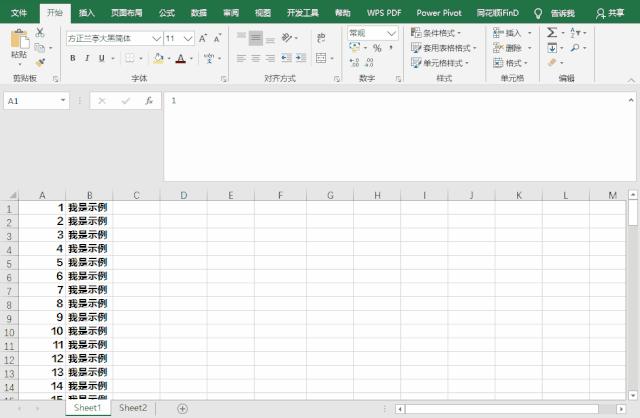This screenshot has width=640, height=418.
Task: Switch to the 页面布局 ribbon tab
Action: (127, 13)
